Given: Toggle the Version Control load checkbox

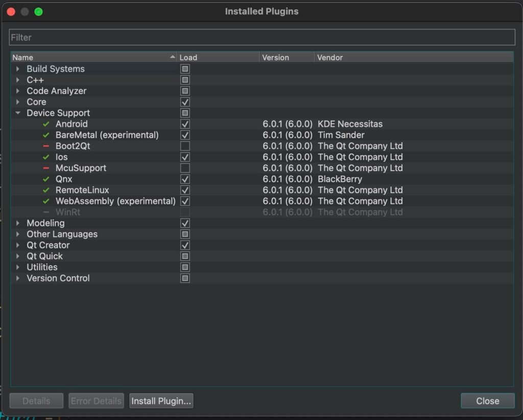Looking at the screenshot, I should tap(185, 278).
